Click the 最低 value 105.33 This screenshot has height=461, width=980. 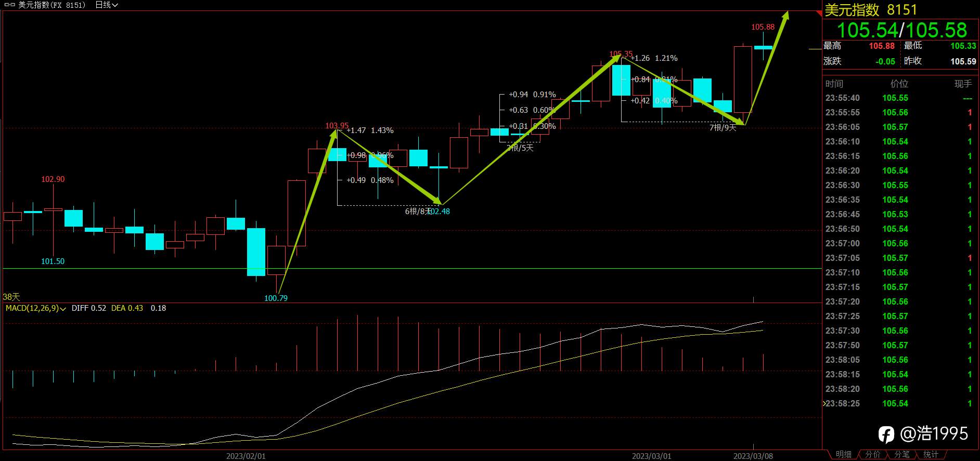[x=963, y=46]
